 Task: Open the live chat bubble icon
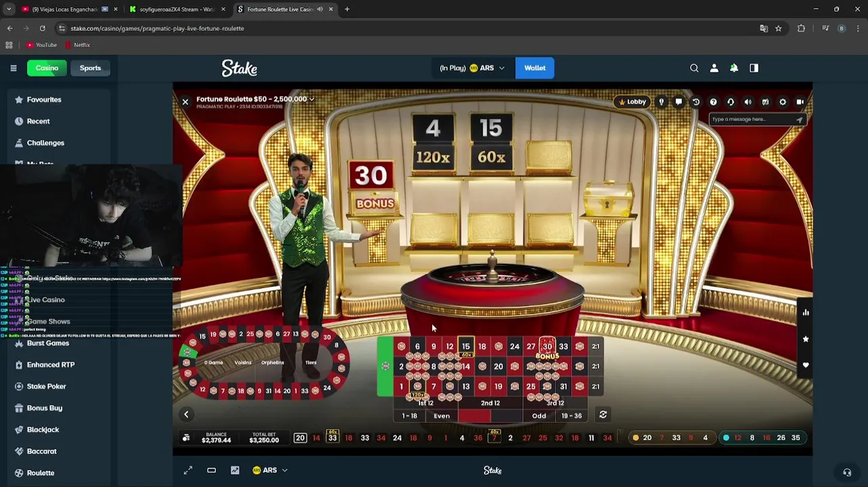tap(679, 102)
